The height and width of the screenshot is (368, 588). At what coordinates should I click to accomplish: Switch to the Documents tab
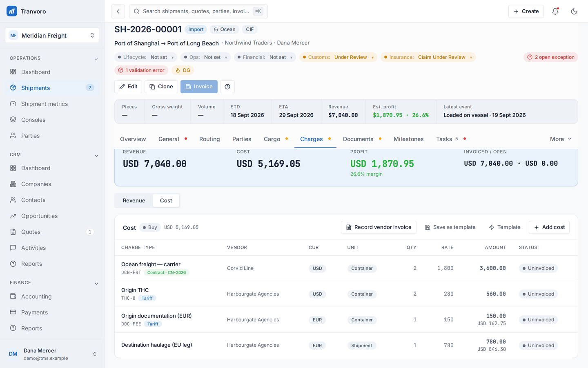click(362, 139)
